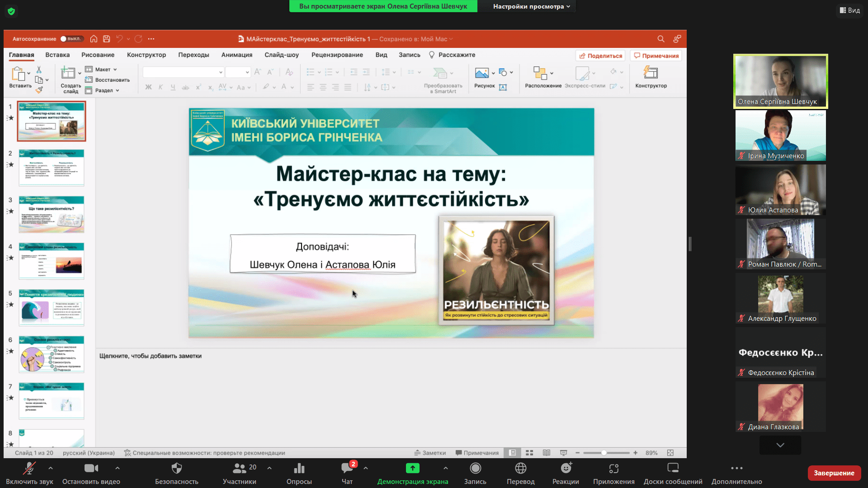Switch to the Анимация ribbon tab
The width and height of the screenshot is (868, 488).
click(236, 55)
